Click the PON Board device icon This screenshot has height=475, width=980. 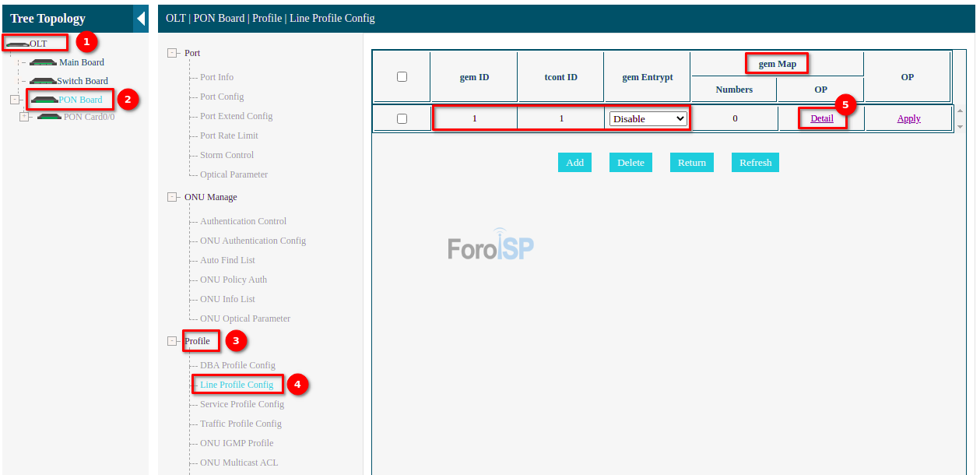tap(44, 100)
